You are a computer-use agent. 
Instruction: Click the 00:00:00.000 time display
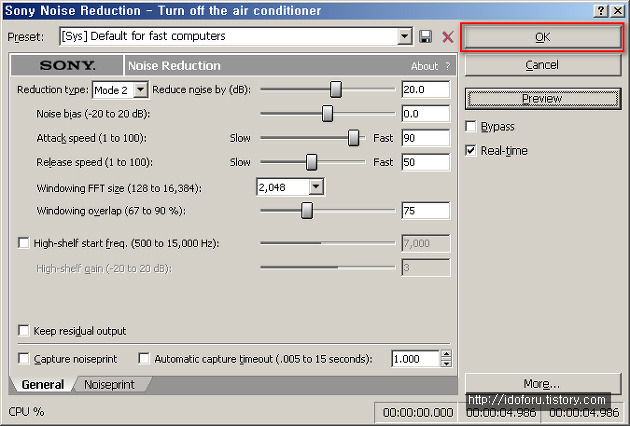click(418, 413)
